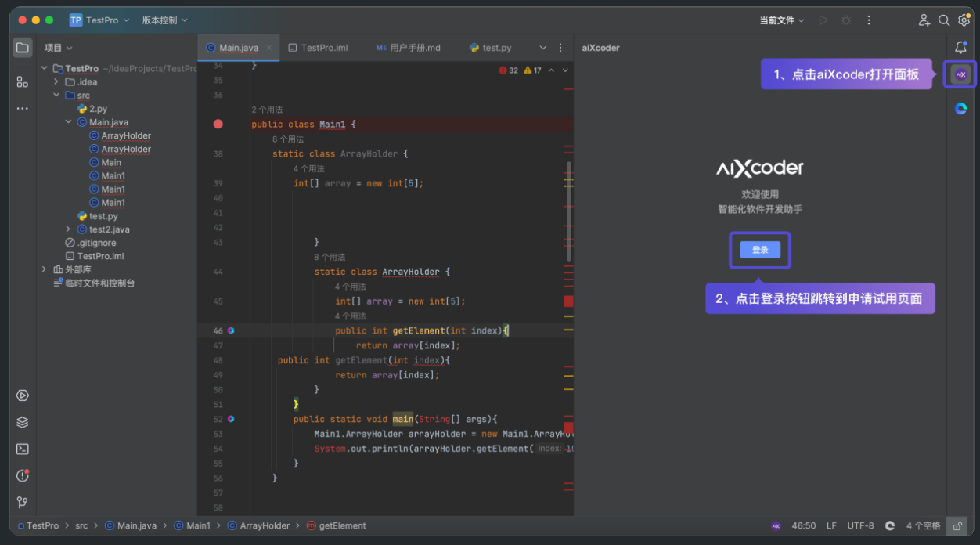Open the aiXcoder panel icon in right sidebar
The width and height of the screenshot is (980, 545).
pyautogui.click(x=959, y=74)
